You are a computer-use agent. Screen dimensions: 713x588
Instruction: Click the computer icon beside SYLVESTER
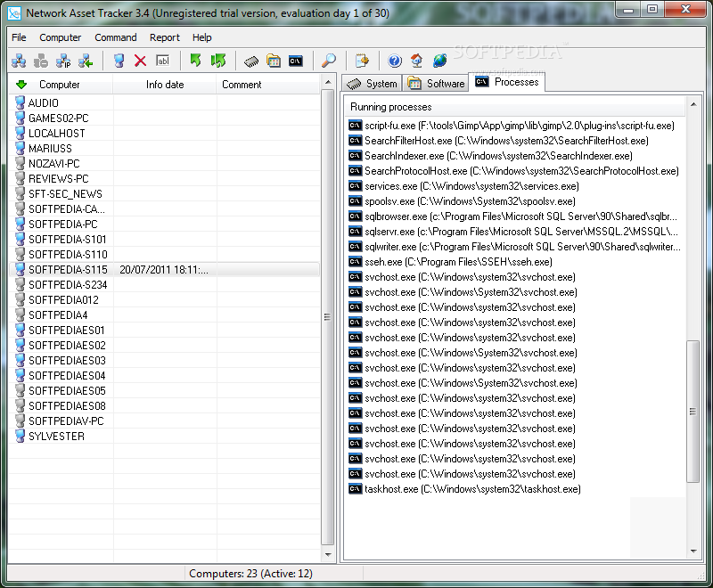20,436
